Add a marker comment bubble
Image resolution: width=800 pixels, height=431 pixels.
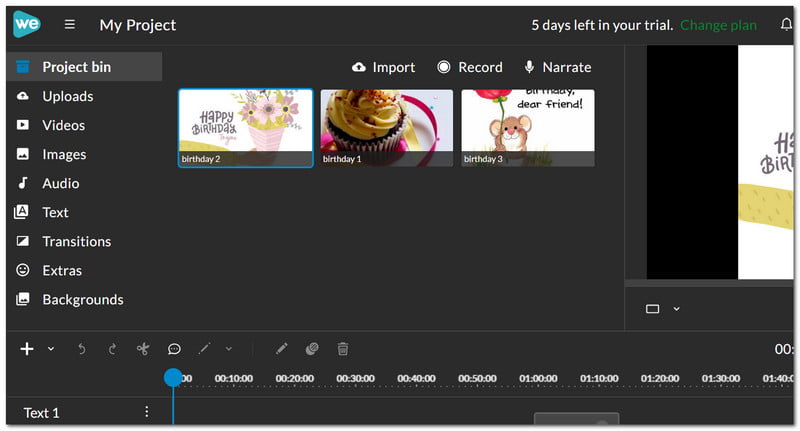point(174,349)
